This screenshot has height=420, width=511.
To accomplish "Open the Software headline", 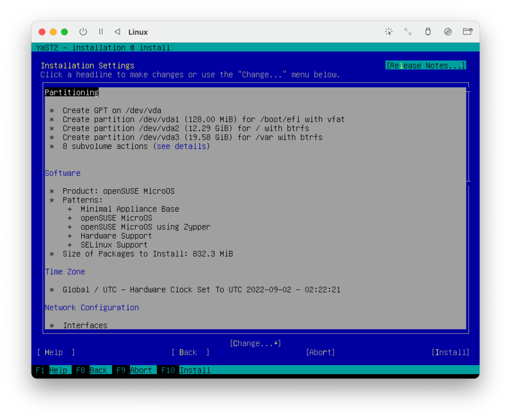I will click(63, 173).
